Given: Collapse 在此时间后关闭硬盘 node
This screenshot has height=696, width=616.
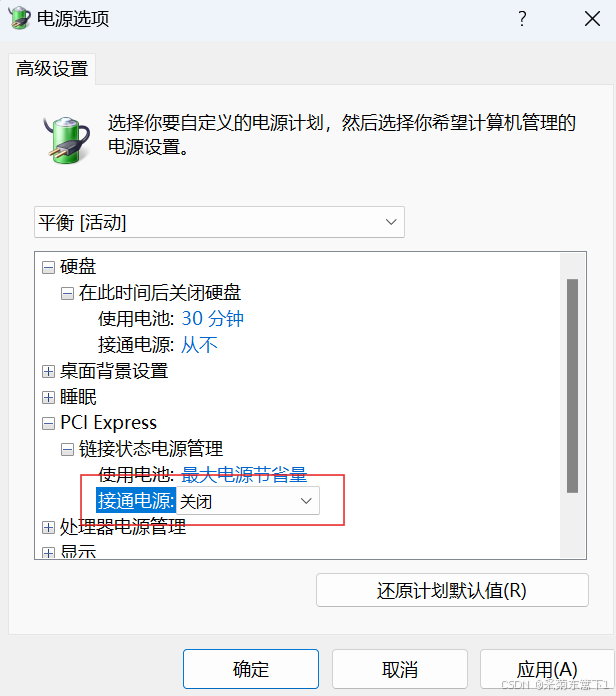Looking at the screenshot, I should tap(67, 293).
